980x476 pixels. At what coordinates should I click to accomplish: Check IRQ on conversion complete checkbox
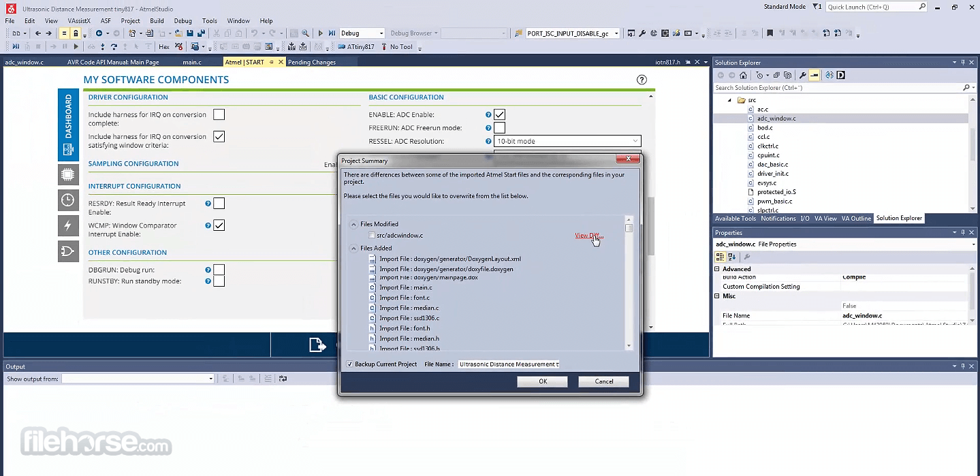tap(219, 114)
